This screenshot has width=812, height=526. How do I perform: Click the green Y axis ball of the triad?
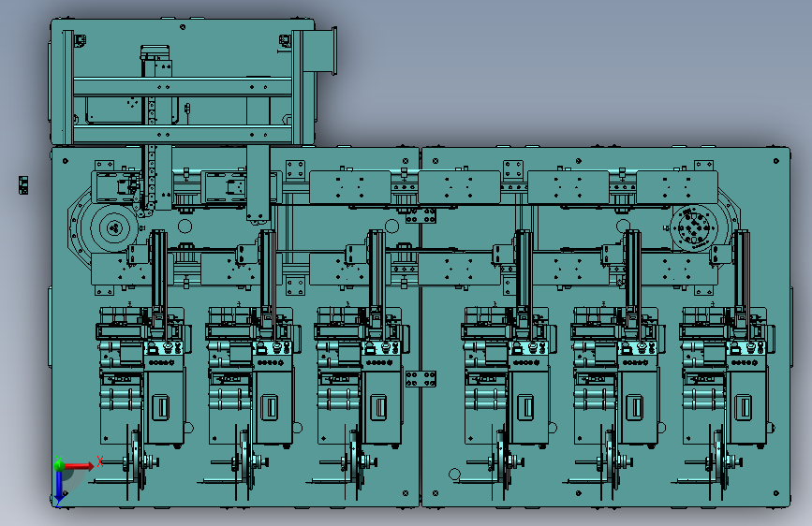pyautogui.click(x=59, y=465)
